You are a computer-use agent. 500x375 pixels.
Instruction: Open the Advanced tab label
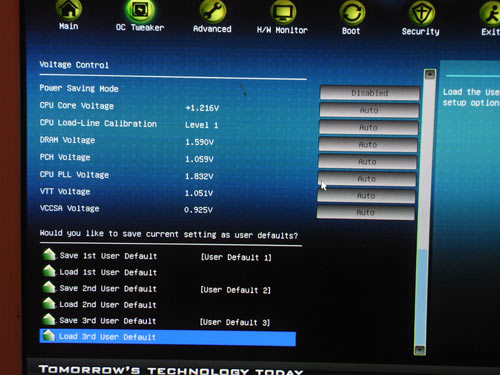pos(212,29)
